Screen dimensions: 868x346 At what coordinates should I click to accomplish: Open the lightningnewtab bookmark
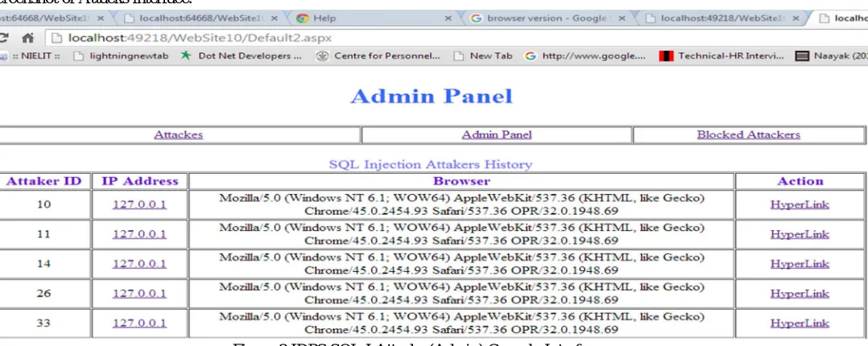point(121,56)
